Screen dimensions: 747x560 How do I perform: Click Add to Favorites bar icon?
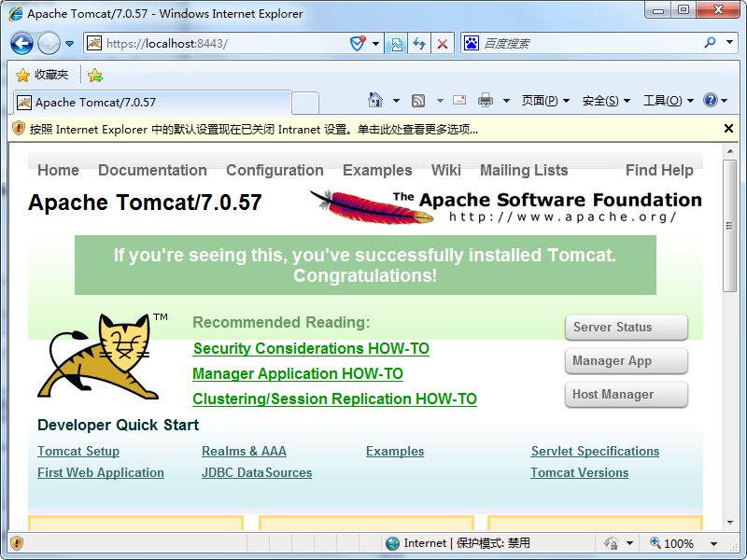(95, 76)
